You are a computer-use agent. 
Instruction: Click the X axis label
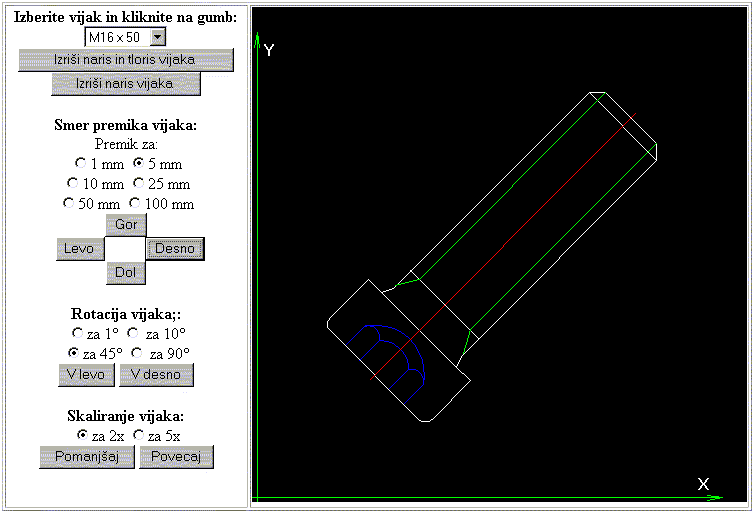click(x=704, y=484)
